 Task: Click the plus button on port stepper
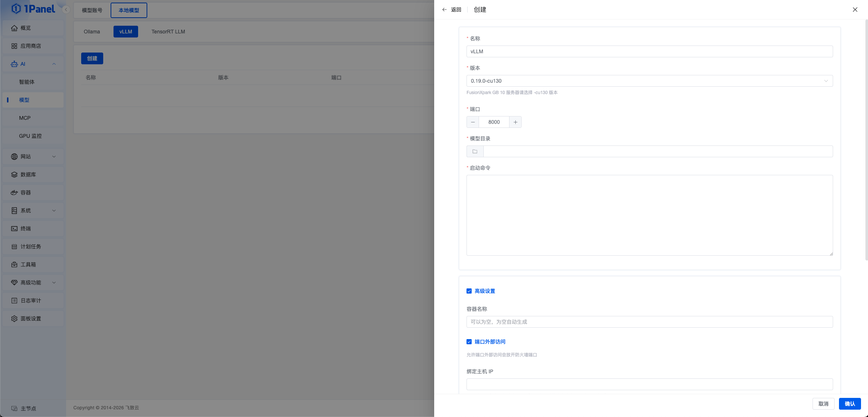(x=515, y=122)
